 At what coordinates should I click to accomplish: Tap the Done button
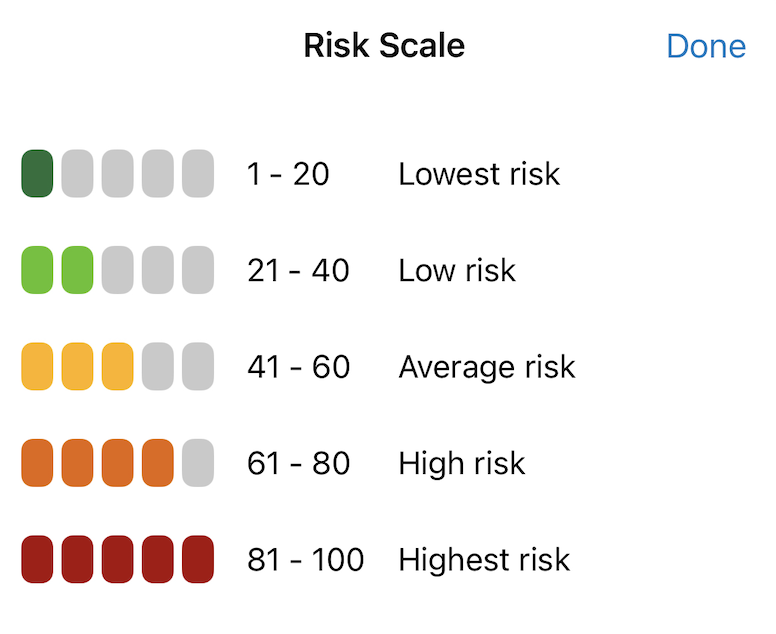[706, 47]
